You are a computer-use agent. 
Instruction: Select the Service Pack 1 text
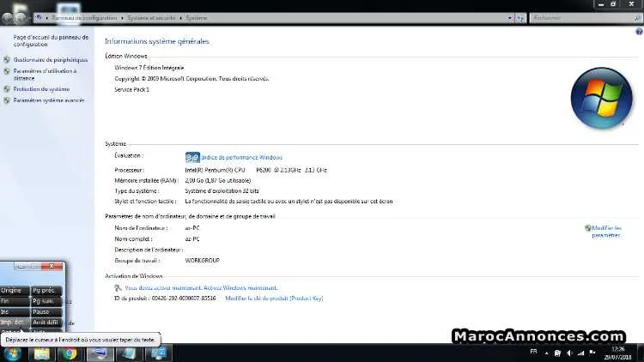click(132, 89)
